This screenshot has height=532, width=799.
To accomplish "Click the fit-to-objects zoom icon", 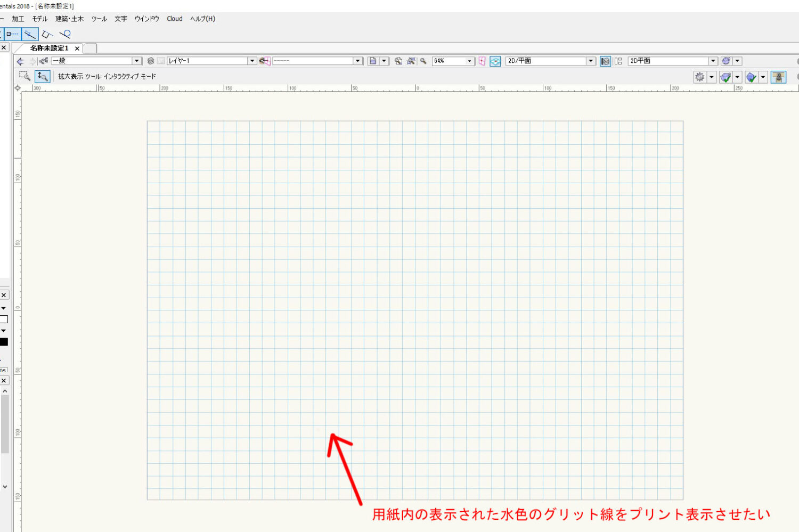I will (411, 61).
